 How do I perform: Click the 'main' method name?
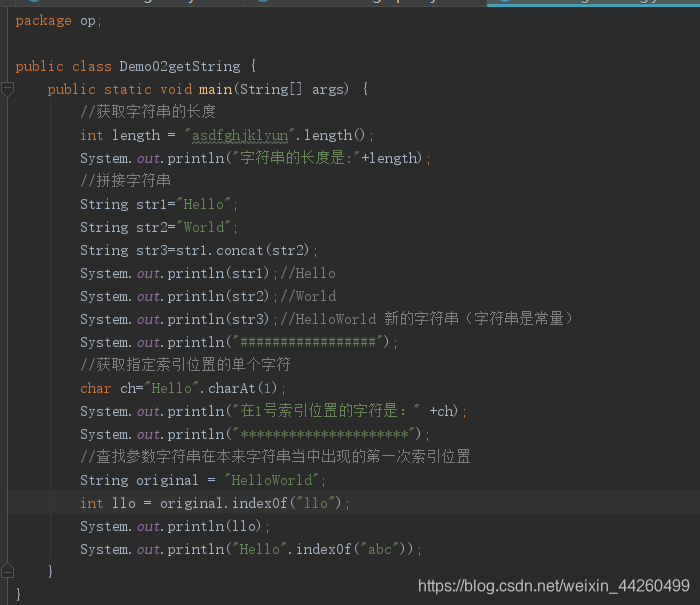(x=215, y=89)
